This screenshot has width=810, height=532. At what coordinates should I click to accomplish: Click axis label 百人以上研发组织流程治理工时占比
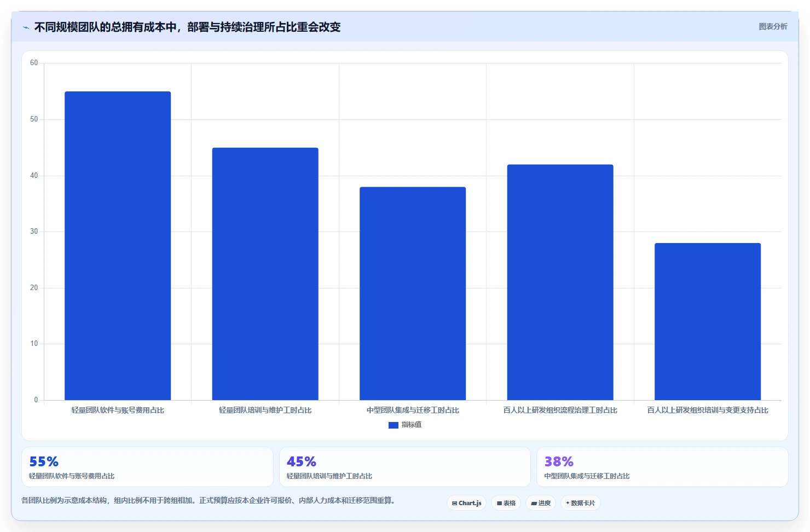(560, 410)
